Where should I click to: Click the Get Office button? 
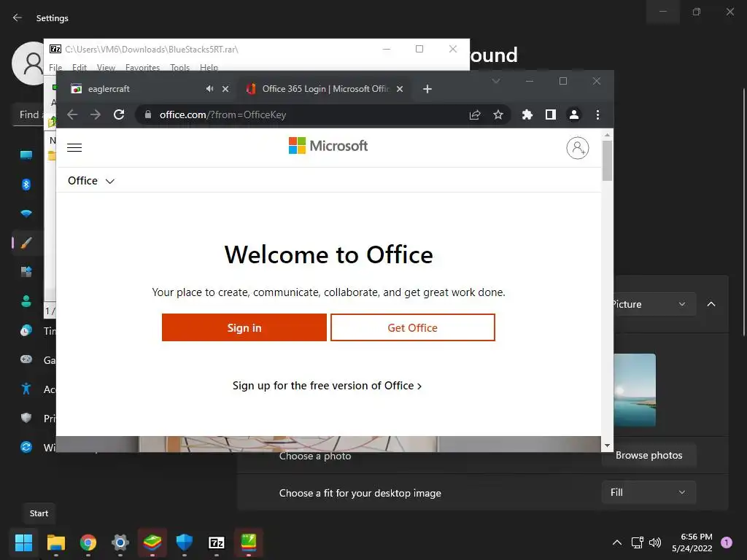point(413,327)
